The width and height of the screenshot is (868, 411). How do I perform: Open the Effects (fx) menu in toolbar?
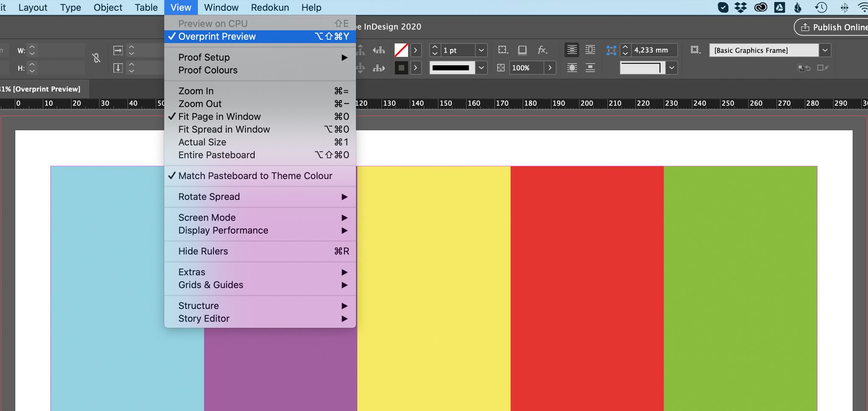point(542,50)
